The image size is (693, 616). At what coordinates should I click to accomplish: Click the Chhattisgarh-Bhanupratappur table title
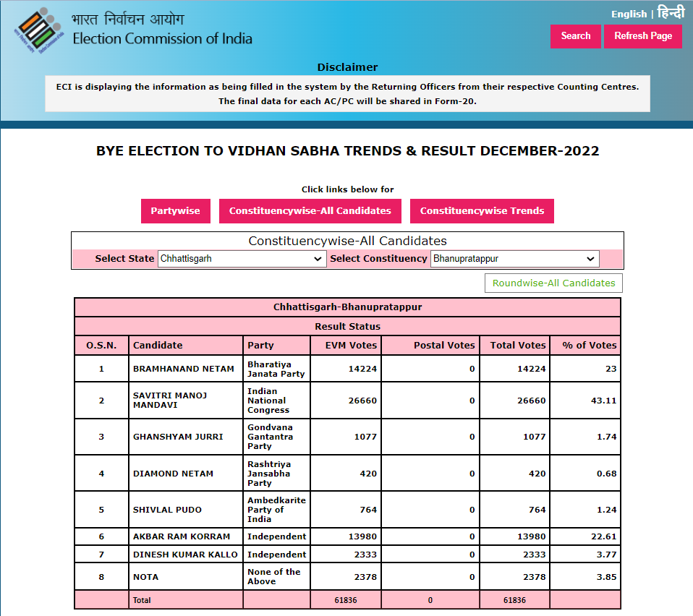[x=347, y=307]
